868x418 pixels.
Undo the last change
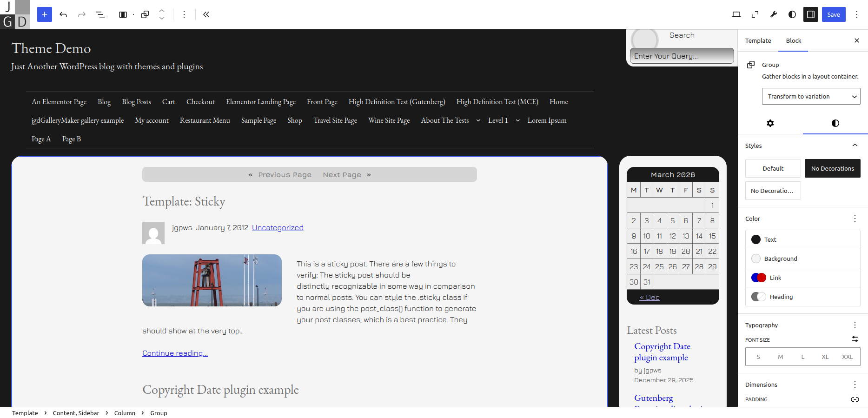click(x=63, y=14)
